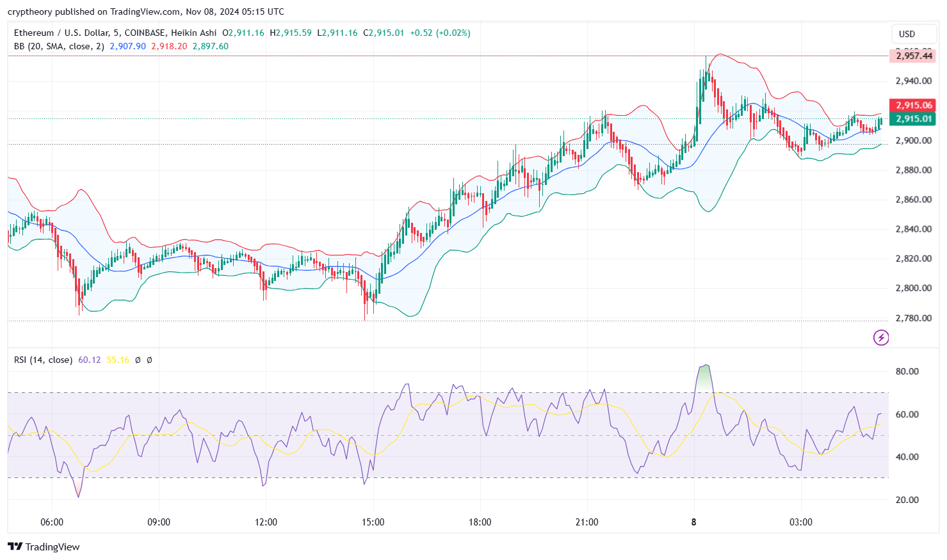Click the green 2,915.01 price tag
The image size is (947, 560).
pyautogui.click(x=914, y=118)
